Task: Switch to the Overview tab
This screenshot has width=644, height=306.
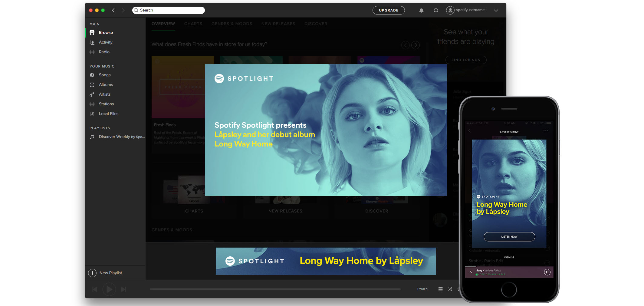Action: (x=163, y=24)
